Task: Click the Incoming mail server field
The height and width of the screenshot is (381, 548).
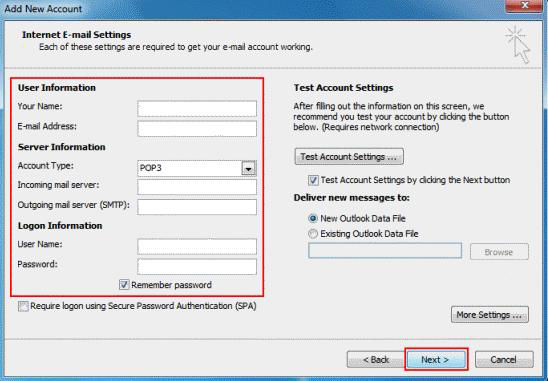Action: point(197,187)
